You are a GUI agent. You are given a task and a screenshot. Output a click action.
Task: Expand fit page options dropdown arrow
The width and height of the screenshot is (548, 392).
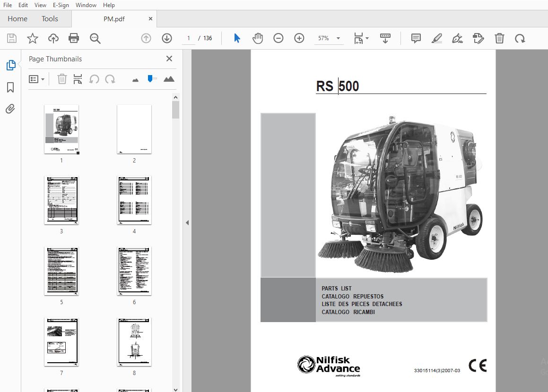click(x=367, y=38)
